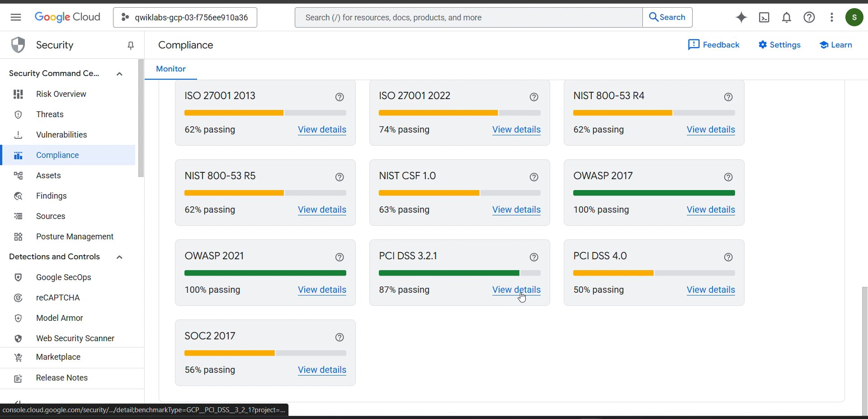
Task: Collapse Security Command Center section
Action: [x=119, y=74]
